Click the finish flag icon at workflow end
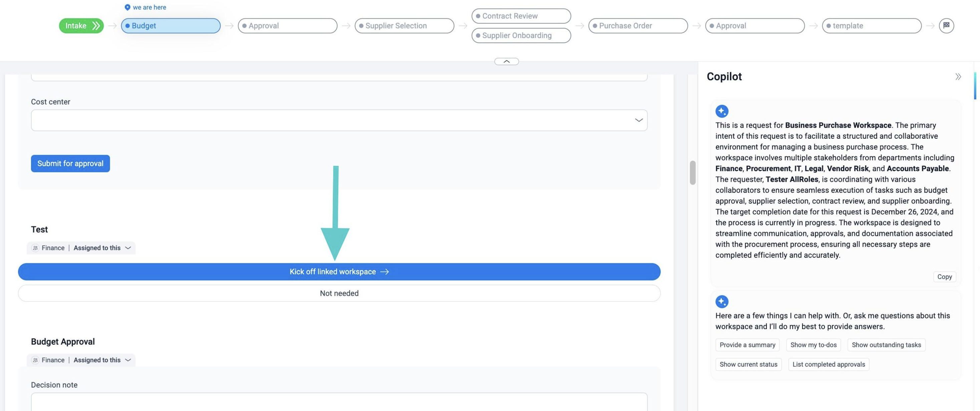Viewport: 980px width, 411px height. coord(946,25)
